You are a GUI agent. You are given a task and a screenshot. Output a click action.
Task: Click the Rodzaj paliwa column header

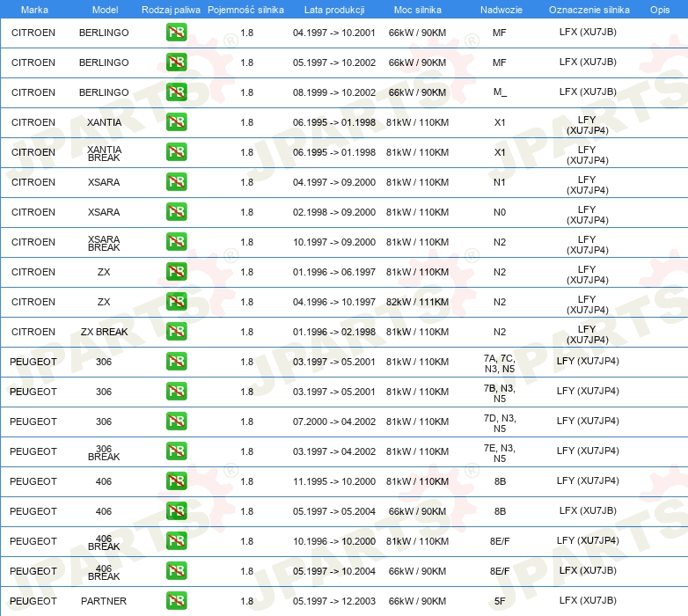pos(171,10)
